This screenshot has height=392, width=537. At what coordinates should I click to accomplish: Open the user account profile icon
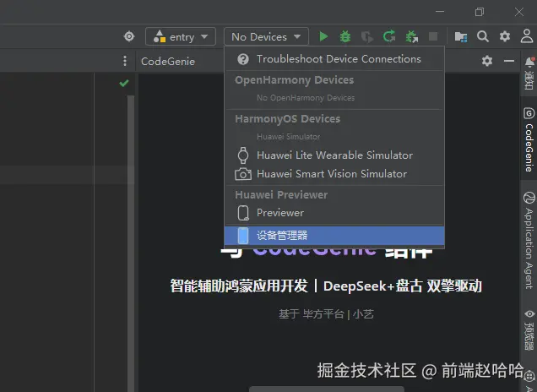[x=527, y=36]
